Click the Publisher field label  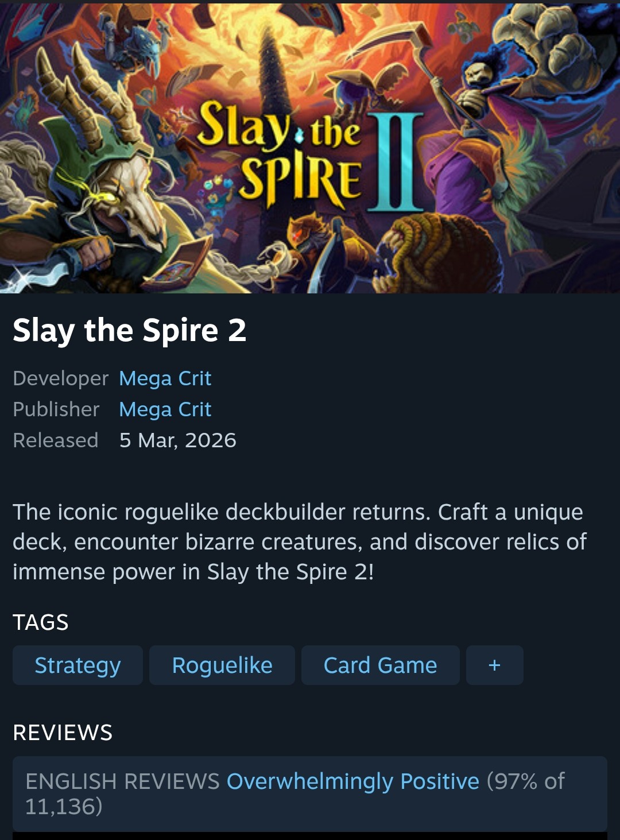56,409
